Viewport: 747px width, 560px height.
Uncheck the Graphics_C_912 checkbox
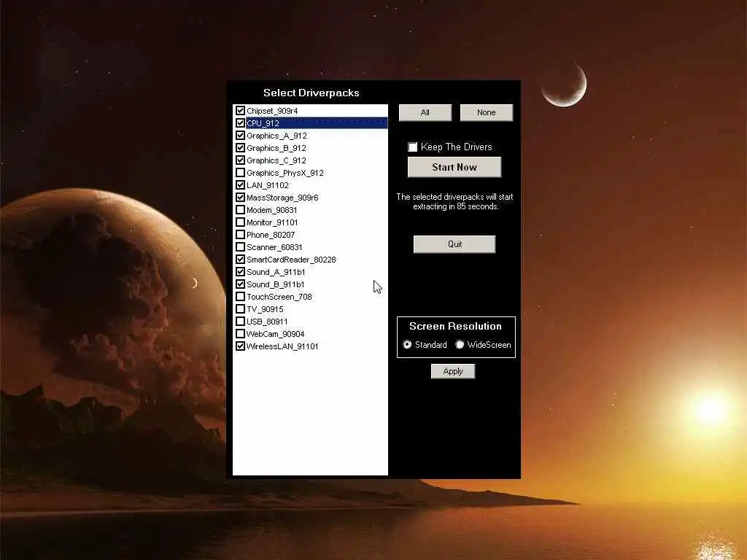[240, 160]
